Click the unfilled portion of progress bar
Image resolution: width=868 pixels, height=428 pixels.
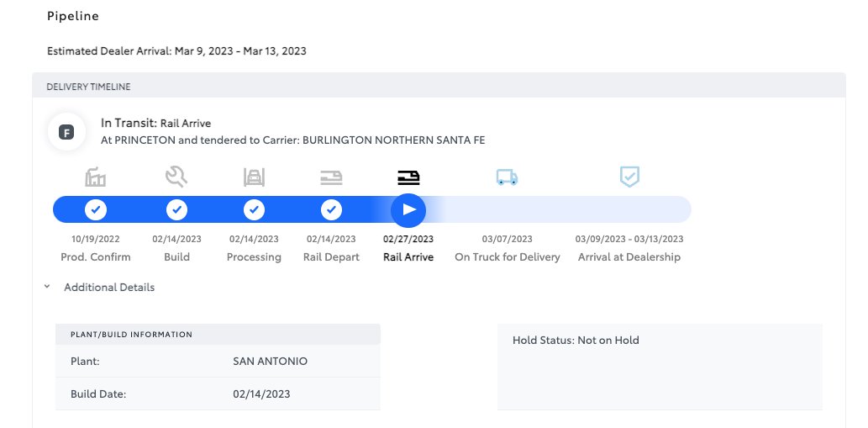tap(559, 210)
